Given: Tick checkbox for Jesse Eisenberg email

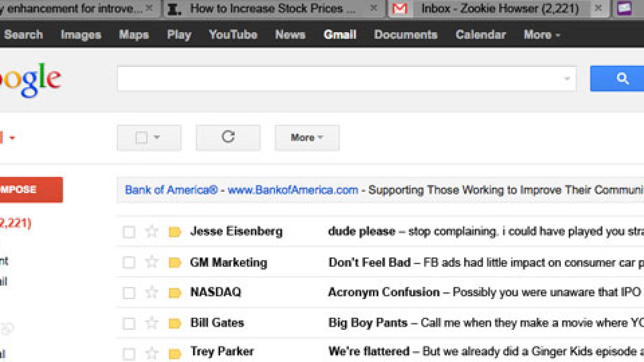Looking at the screenshot, I should click(129, 232).
